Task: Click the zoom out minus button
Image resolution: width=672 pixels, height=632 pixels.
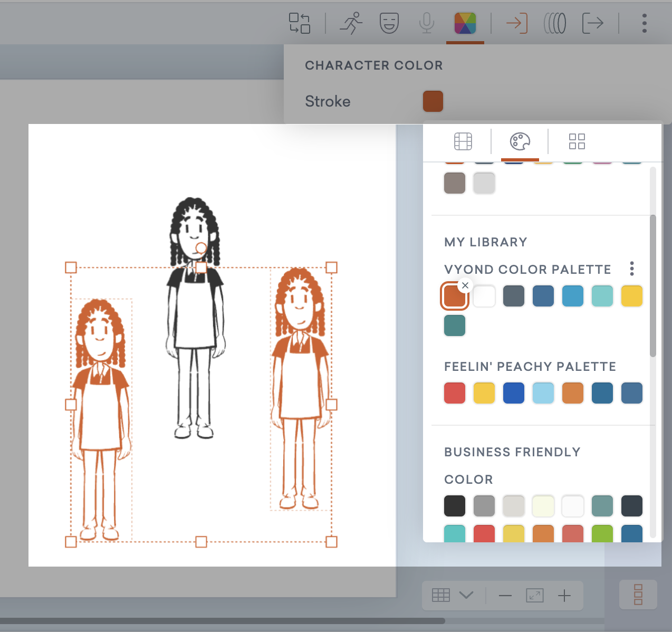Action: coord(505,595)
